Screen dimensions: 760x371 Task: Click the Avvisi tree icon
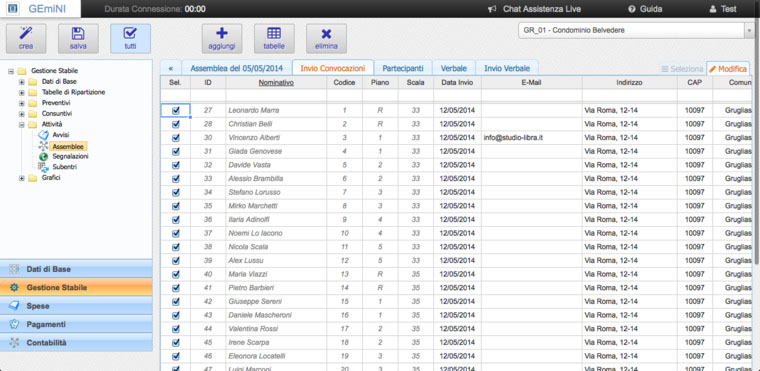point(44,135)
